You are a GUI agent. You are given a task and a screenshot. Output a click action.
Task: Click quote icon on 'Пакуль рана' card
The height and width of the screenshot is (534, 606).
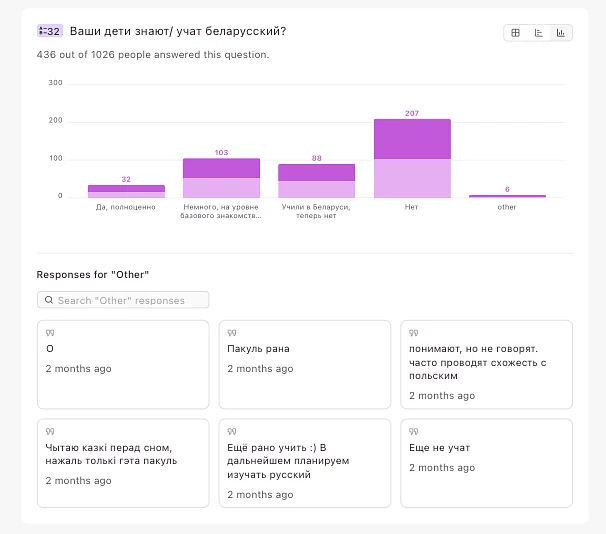pos(232,332)
